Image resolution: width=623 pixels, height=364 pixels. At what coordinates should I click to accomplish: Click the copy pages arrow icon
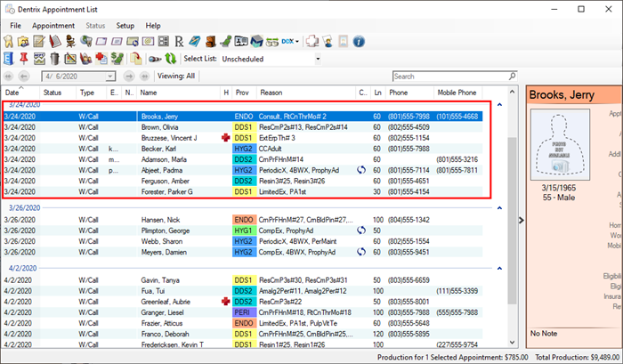(x=136, y=59)
